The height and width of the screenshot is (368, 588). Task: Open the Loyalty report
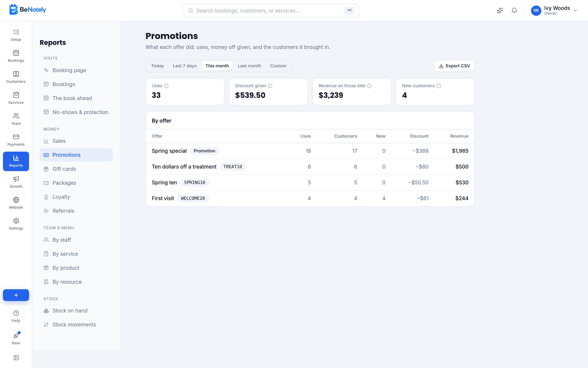tap(76, 197)
